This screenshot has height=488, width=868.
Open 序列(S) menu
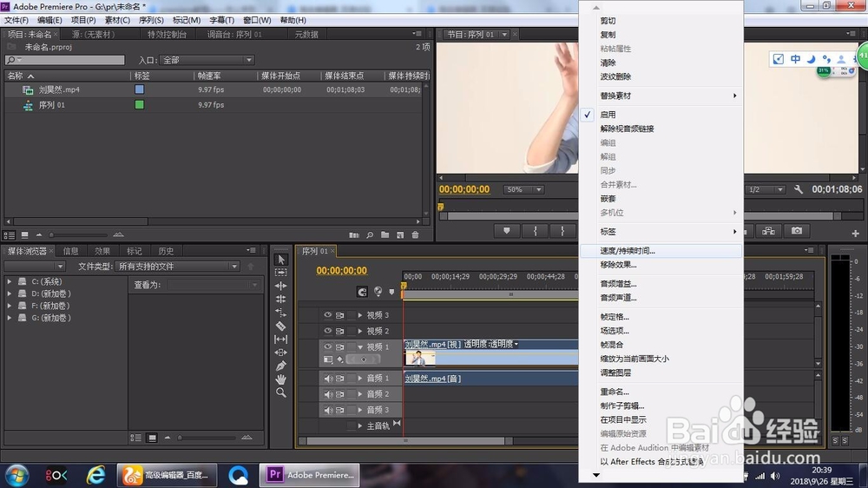point(151,20)
